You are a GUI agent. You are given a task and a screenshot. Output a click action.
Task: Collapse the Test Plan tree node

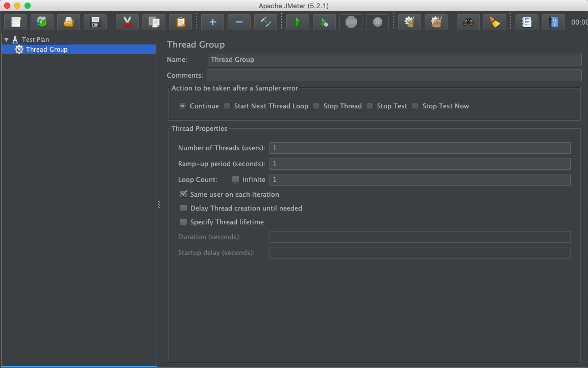[x=6, y=39]
